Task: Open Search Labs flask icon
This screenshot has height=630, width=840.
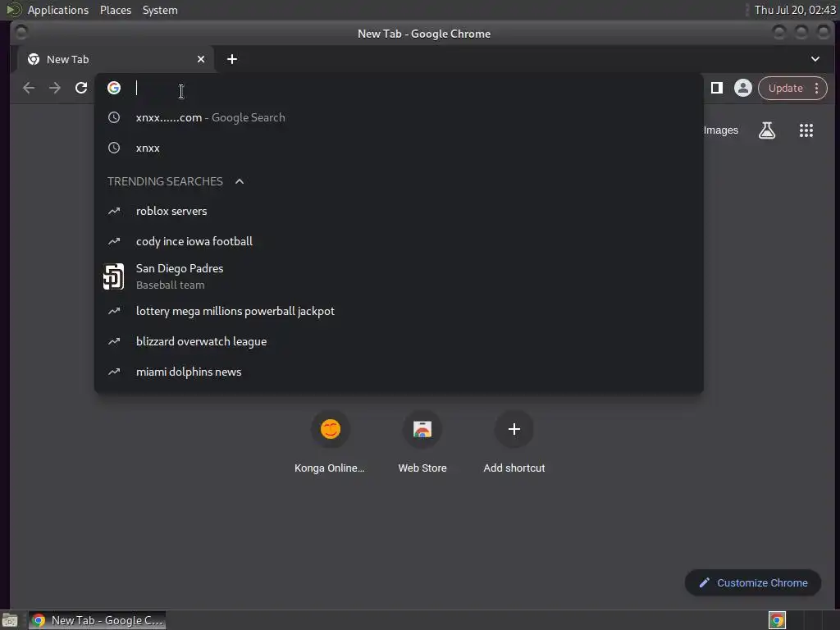Action: coord(767,130)
